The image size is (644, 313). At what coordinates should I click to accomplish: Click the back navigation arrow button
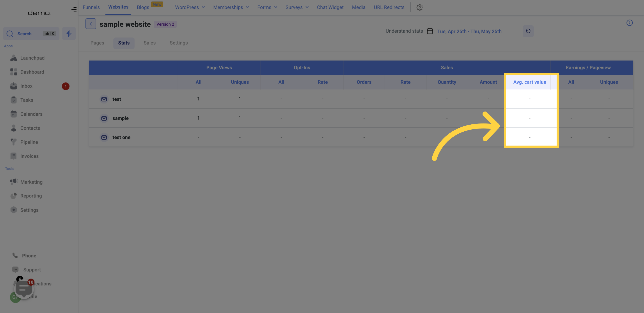point(91,24)
